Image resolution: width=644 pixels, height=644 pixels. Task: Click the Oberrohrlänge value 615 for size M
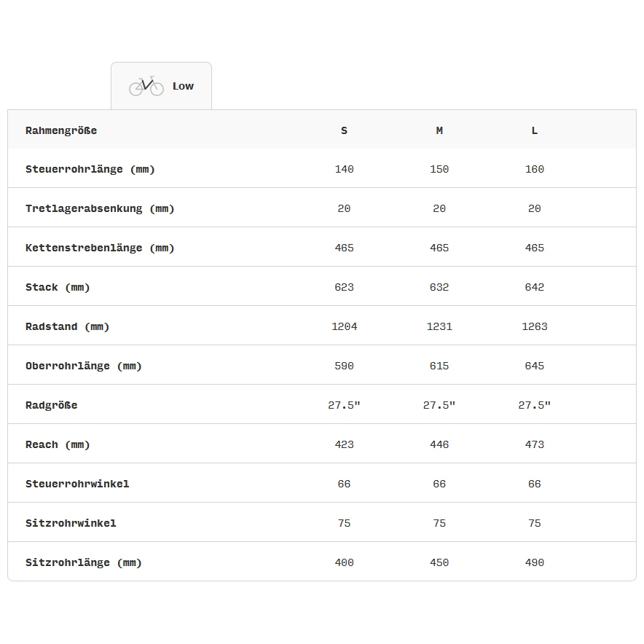click(x=439, y=366)
